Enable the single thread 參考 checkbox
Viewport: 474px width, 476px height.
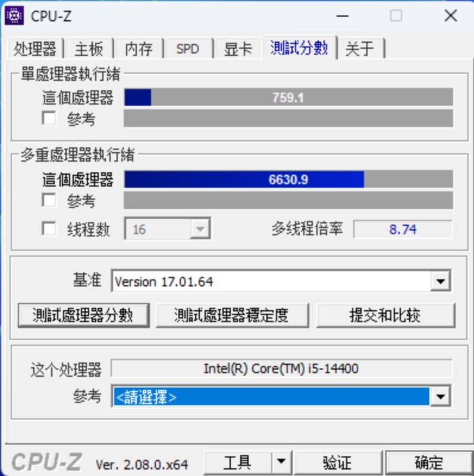click(x=49, y=118)
